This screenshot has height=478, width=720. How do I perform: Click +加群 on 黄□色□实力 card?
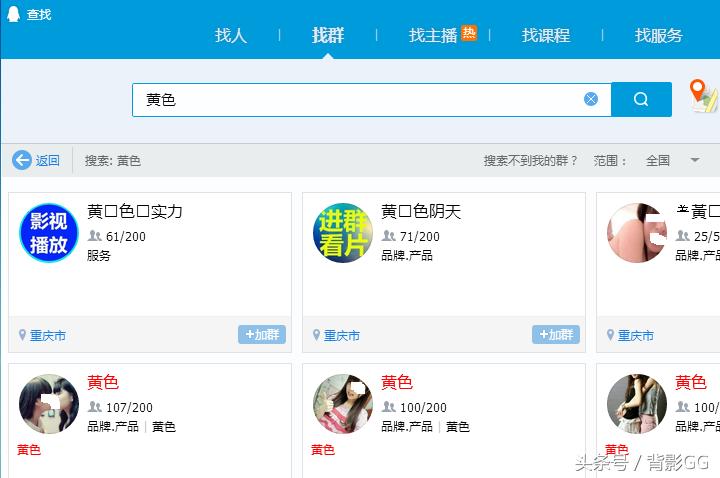pos(262,334)
